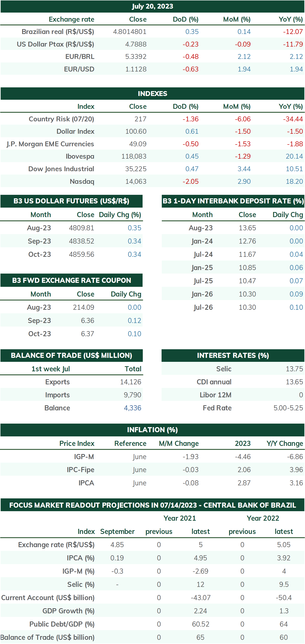Click B3 1-DAY INTERBANK DEPOSIT RATE header
Screen dimensions: 305x644
point(233,201)
